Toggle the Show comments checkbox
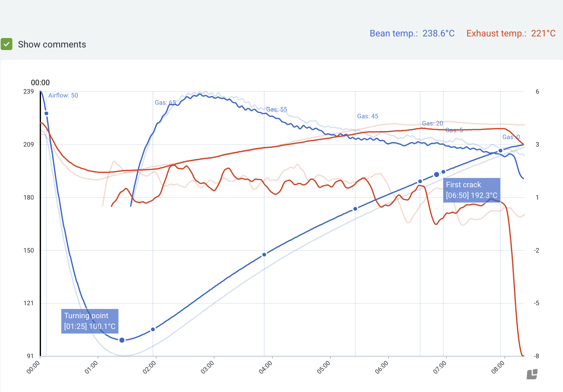 (x=7, y=44)
